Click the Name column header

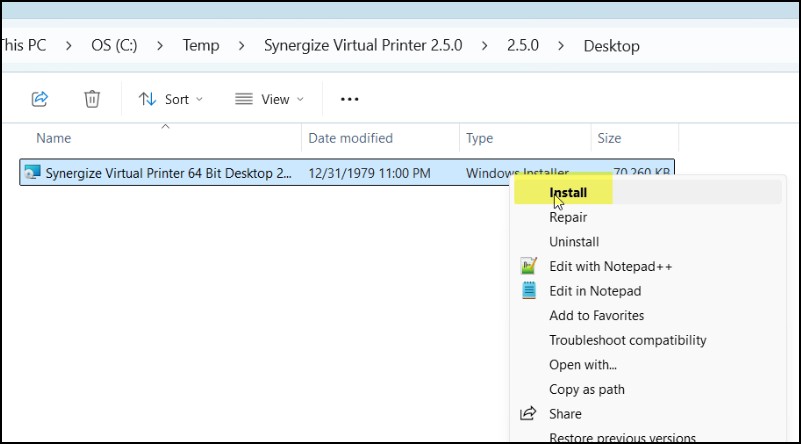click(x=54, y=138)
